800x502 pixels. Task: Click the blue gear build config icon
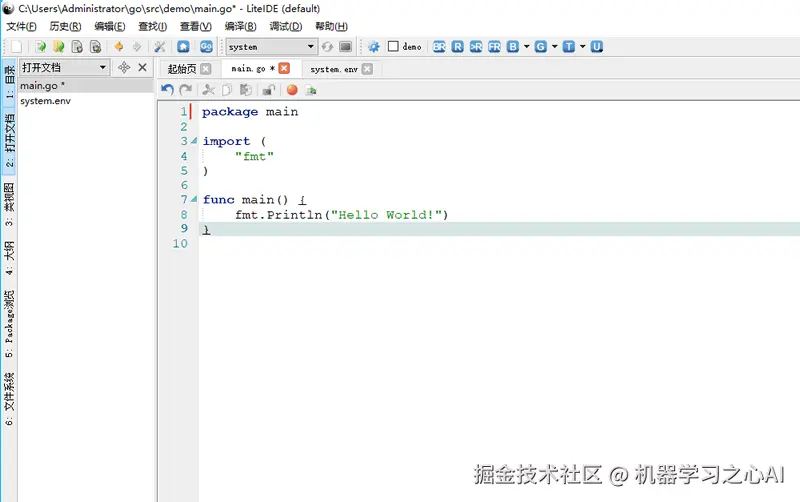tap(373, 47)
